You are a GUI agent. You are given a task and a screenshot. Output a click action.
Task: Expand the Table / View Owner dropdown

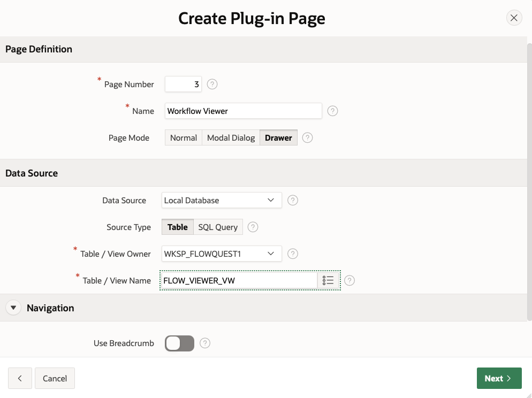click(222, 254)
